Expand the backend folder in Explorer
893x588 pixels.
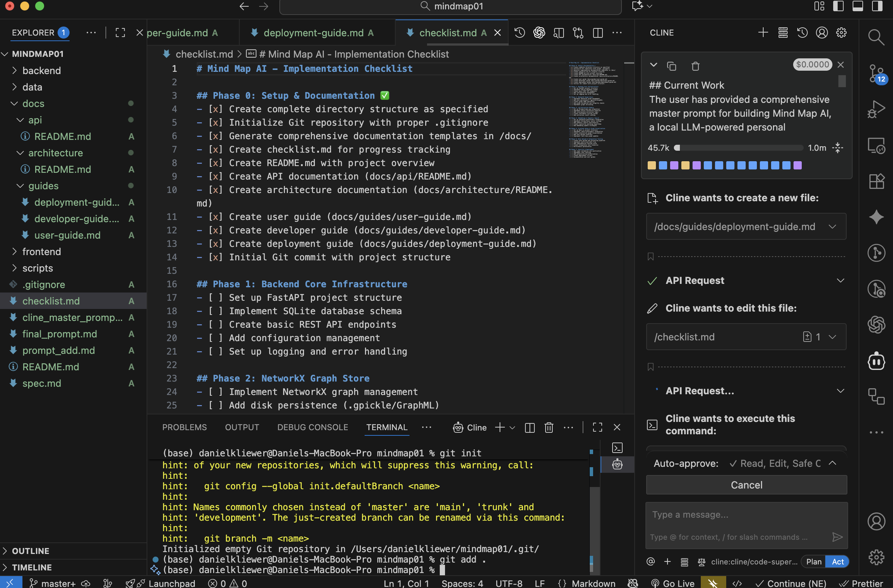pyautogui.click(x=41, y=71)
